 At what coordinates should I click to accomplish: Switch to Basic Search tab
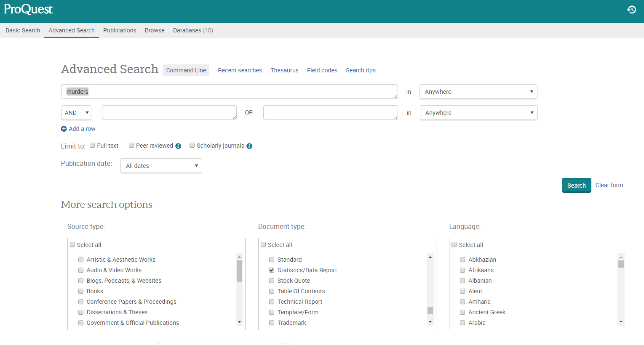23,30
